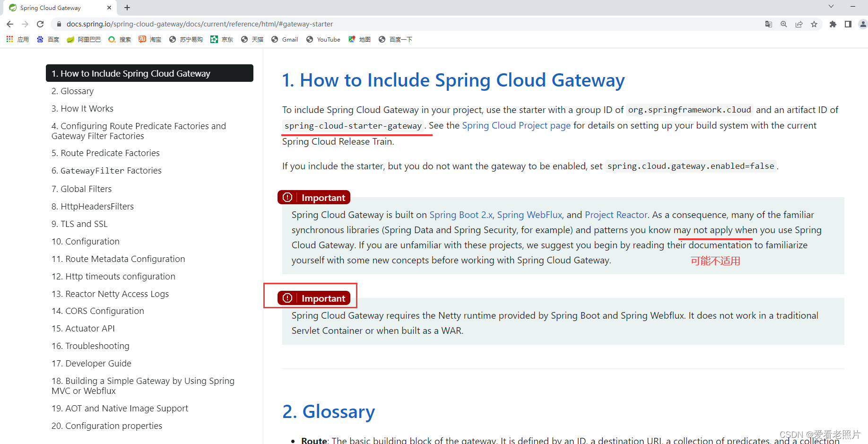Follow the 'Project Reactor' link
This screenshot has height=444, width=868.
(x=616, y=215)
